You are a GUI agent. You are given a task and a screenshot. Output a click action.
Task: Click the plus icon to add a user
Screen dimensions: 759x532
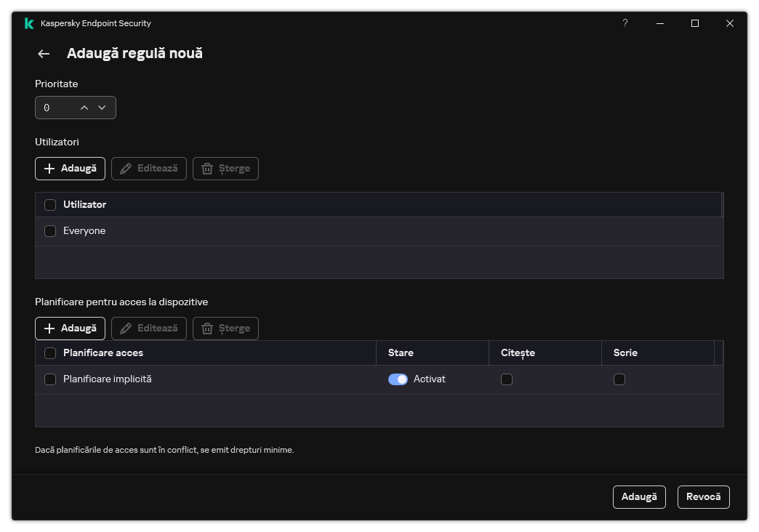[49, 168]
